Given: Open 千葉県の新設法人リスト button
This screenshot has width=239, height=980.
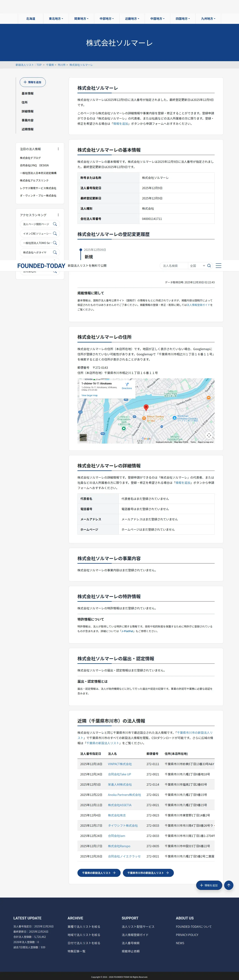Looking at the screenshot, I should coord(99,873).
